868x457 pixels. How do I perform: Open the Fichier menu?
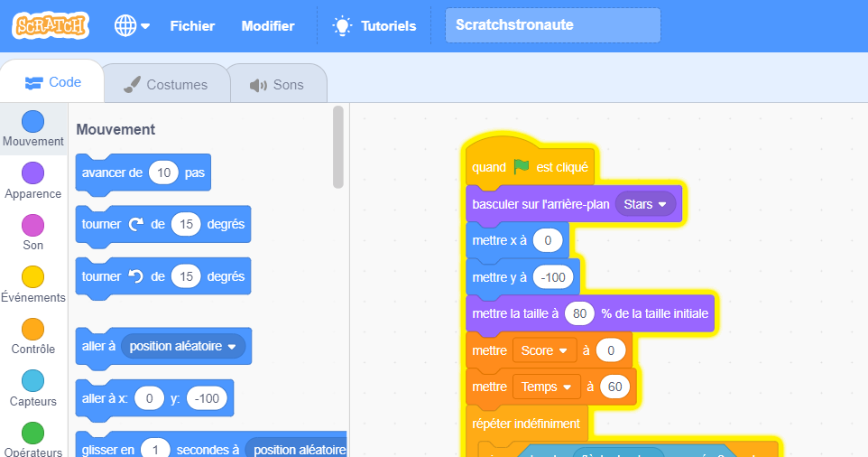[192, 26]
